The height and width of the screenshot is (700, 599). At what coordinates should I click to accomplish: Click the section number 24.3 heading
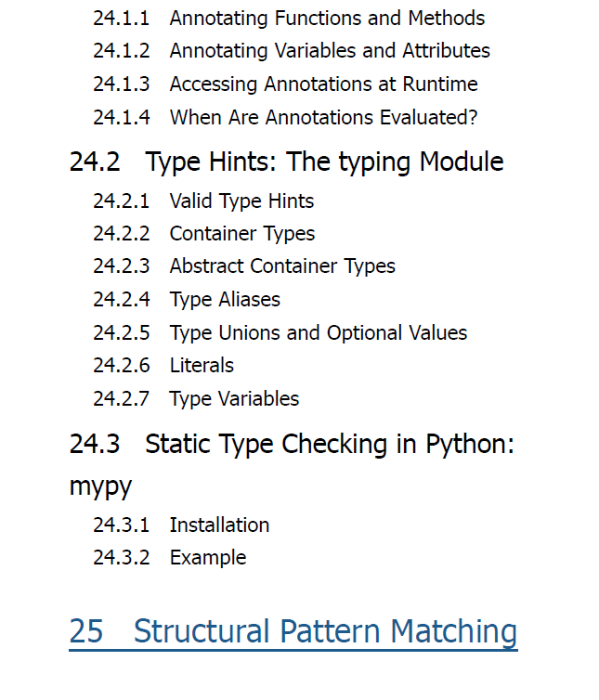click(x=95, y=444)
